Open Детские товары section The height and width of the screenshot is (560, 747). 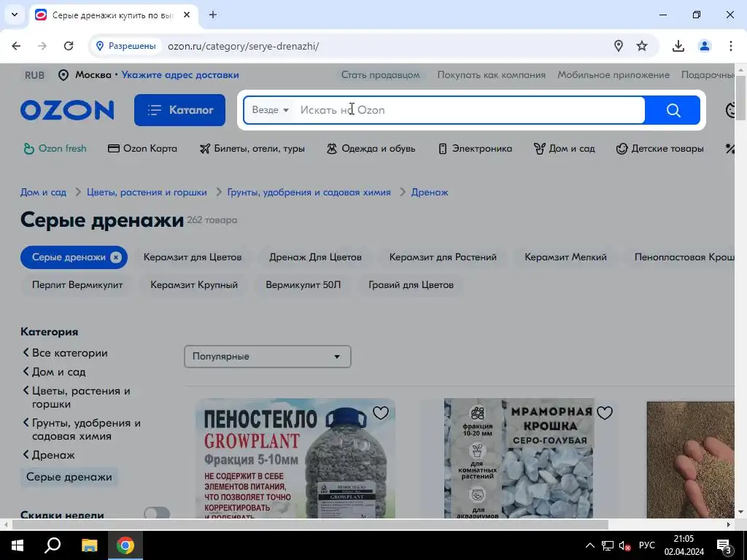(x=659, y=149)
